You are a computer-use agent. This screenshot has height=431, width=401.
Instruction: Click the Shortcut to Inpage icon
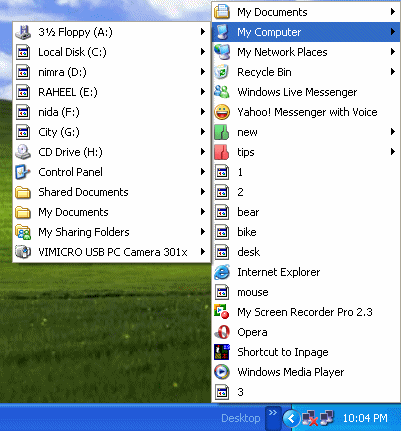[x=222, y=352]
